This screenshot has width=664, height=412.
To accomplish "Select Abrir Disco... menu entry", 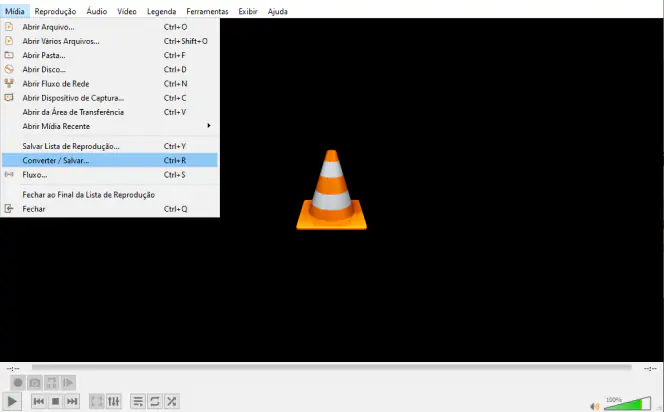I will click(110, 69).
